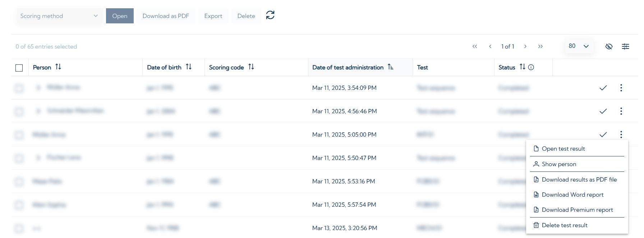Click the column settings sliders icon
Screen dimensions: 644x238
click(x=625, y=46)
